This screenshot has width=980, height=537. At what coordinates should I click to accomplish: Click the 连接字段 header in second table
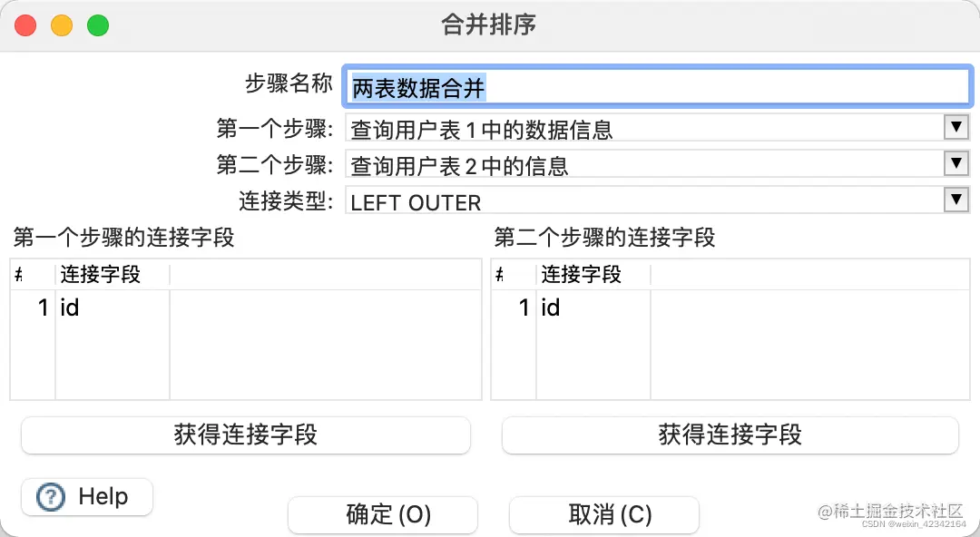click(583, 274)
